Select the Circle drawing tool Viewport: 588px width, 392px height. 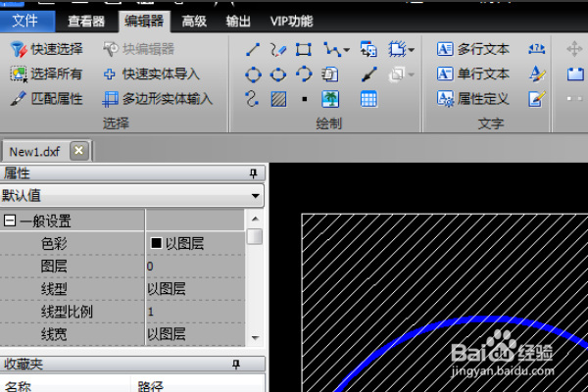click(x=253, y=74)
